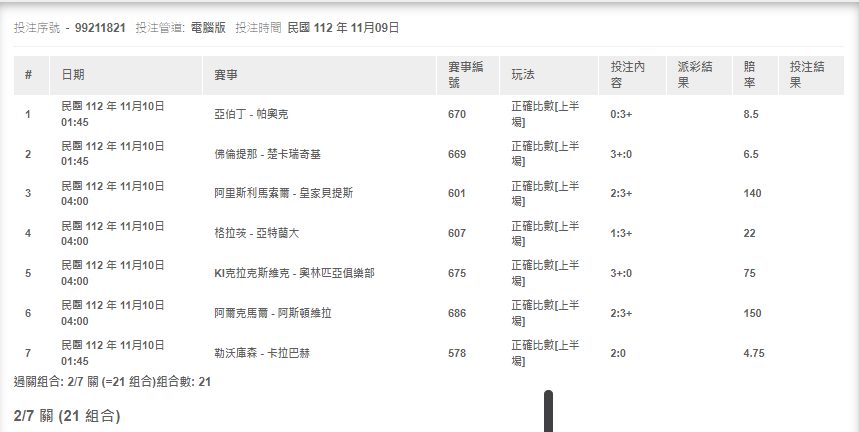Screen dimensions: 859x432
Task: Click bet content 1:3+
Action: [x=621, y=233]
